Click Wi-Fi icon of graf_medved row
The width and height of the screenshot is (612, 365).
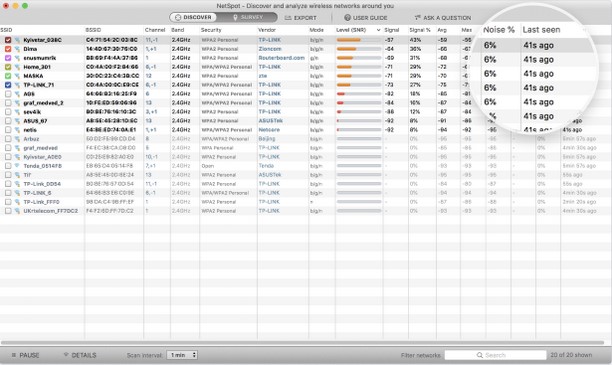pyautogui.click(x=17, y=148)
